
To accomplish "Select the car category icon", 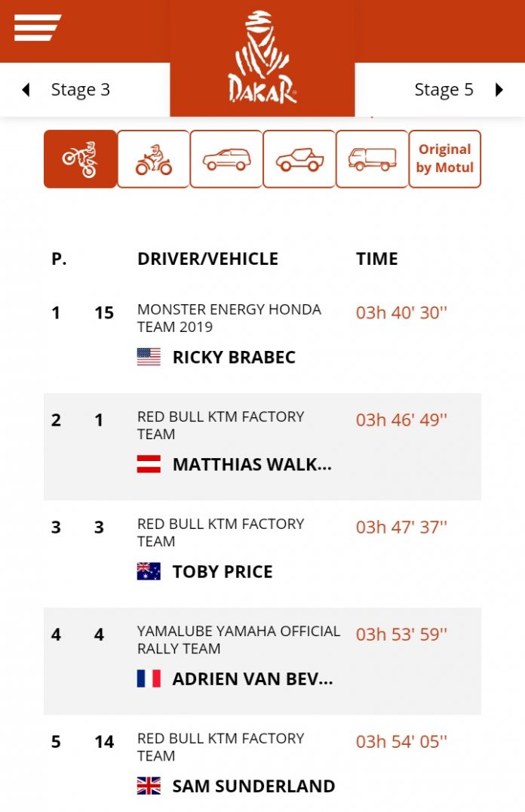I will point(226,159).
